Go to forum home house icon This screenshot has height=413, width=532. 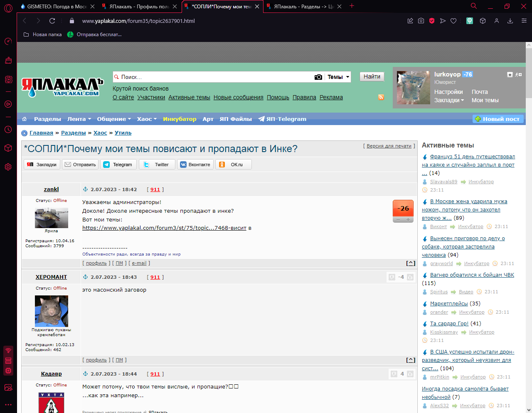click(24, 119)
